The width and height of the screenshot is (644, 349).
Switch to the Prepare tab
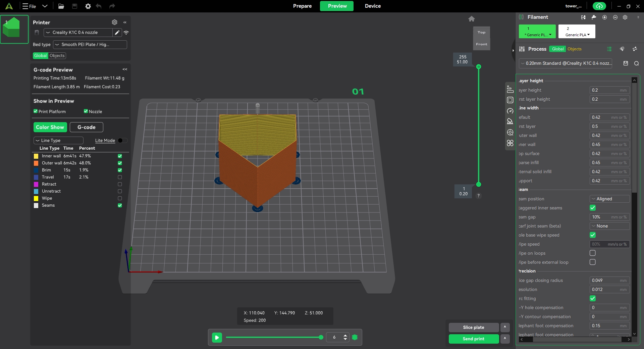point(302,6)
